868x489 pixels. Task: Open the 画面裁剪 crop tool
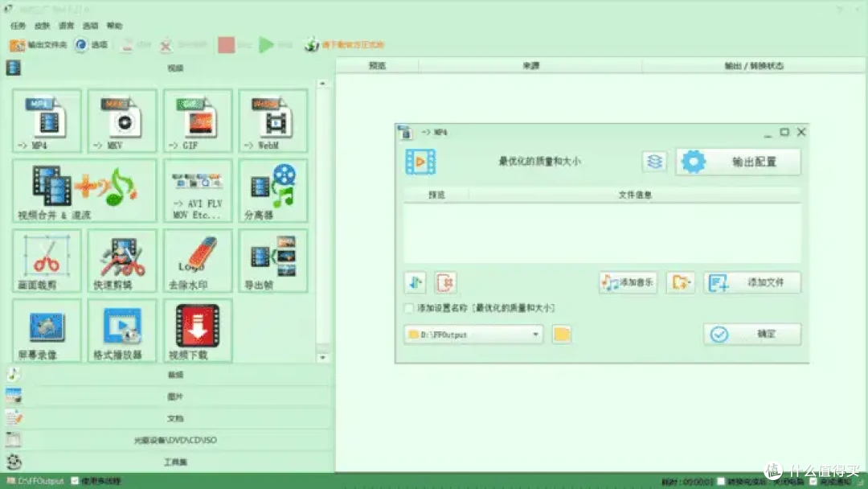click(47, 261)
